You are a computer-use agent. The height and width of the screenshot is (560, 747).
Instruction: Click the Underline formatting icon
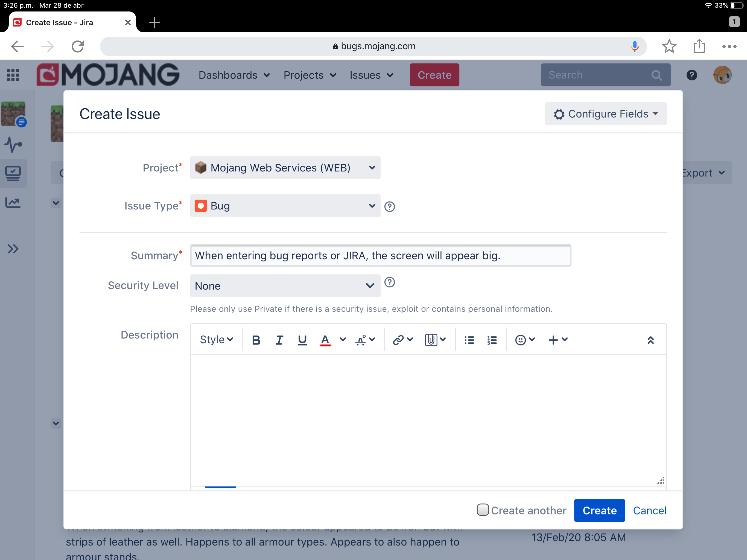pos(302,340)
